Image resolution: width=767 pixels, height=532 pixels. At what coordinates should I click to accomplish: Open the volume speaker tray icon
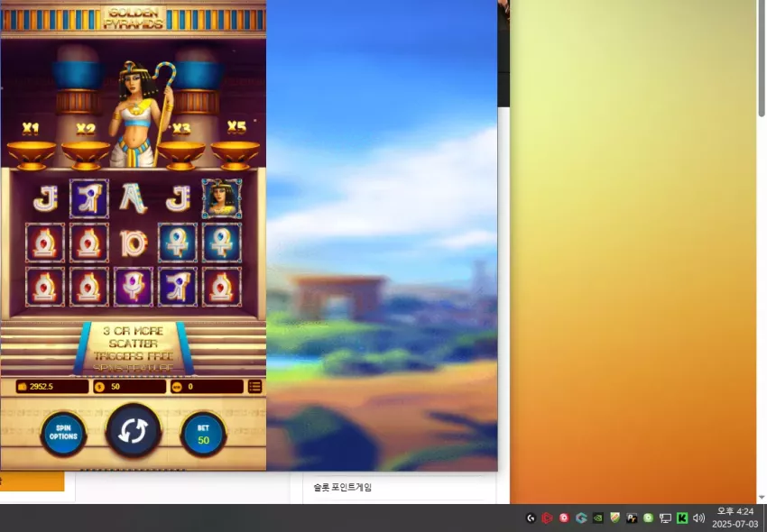pyautogui.click(x=699, y=518)
